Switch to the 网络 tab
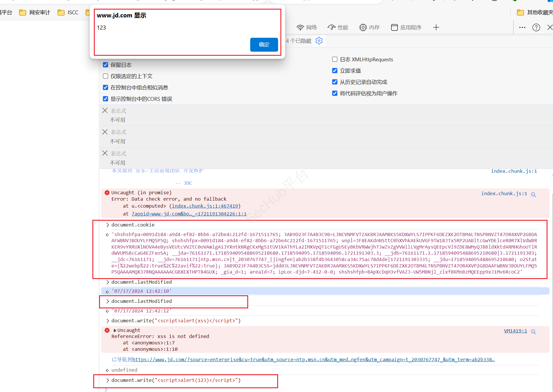Viewport: 553px width, 392px height. tap(307, 28)
